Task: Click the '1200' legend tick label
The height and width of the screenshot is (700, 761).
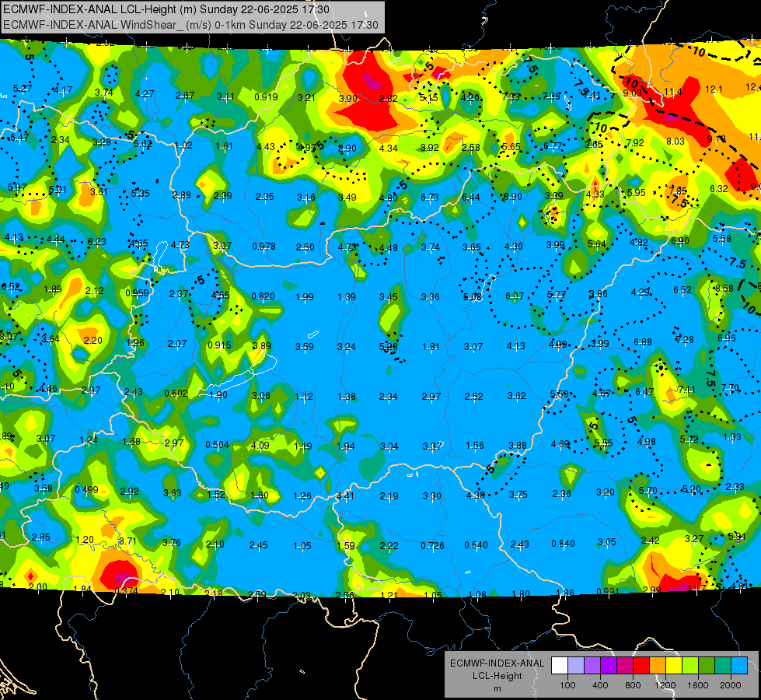Action: (665, 685)
